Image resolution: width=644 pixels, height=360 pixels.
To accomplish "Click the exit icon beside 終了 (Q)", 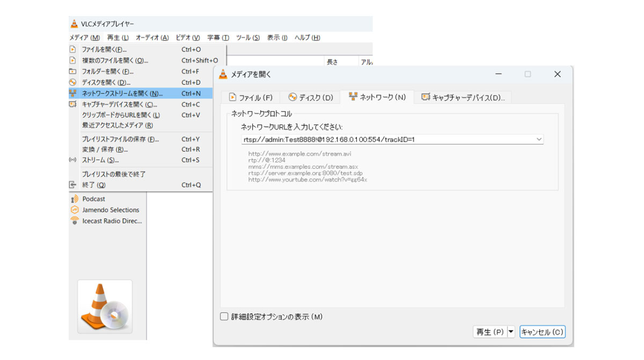I will (73, 185).
